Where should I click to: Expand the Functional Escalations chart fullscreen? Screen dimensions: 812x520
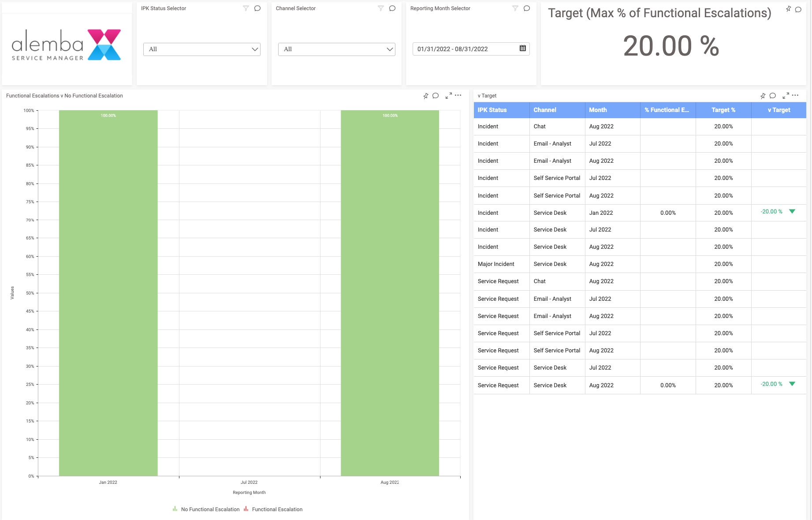pos(448,96)
